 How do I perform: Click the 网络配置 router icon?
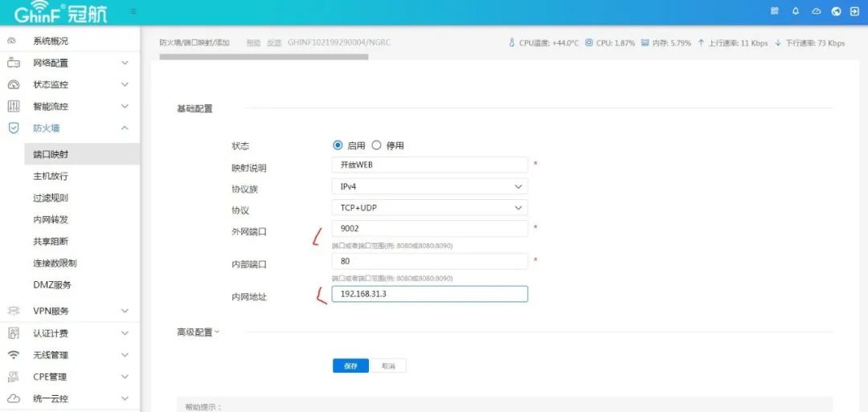click(x=14, y=63)
